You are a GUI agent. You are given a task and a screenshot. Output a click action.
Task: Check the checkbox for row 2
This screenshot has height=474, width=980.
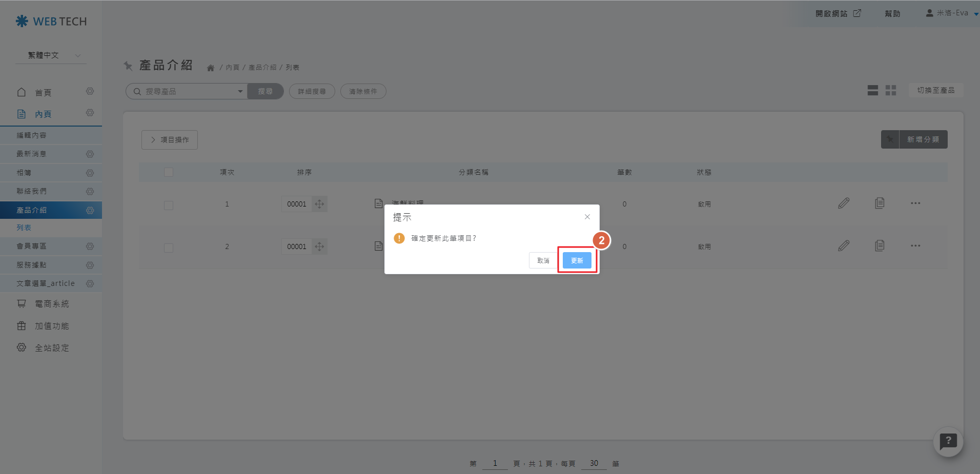pos(169,248)
